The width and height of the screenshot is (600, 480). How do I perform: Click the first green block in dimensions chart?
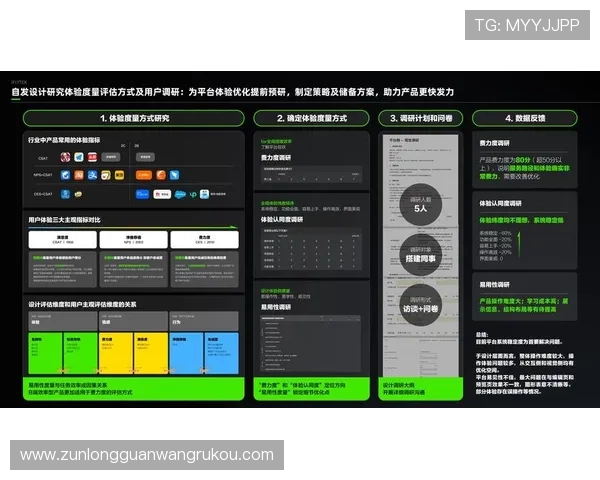tap(45, 353)
